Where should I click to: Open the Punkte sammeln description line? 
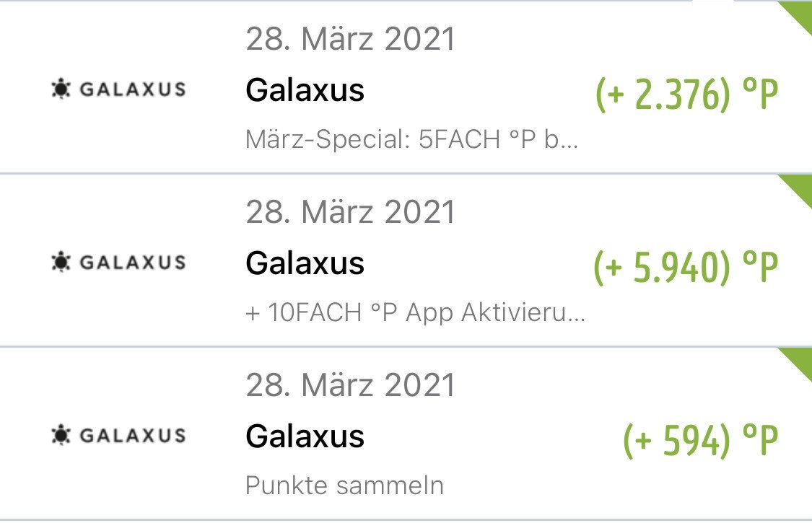pos(344,485)
